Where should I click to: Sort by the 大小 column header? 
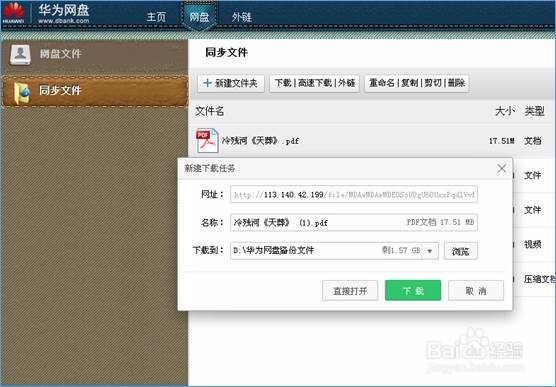pos(505,111)
